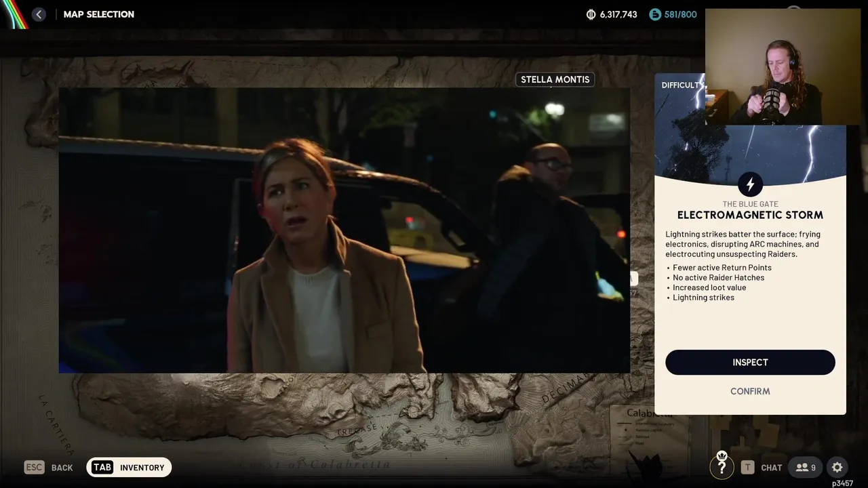Image resolution: width=868 pixels, height=488 pixels.
Task: Click The Blue Gate subtitle
Action: coord(750,204)
